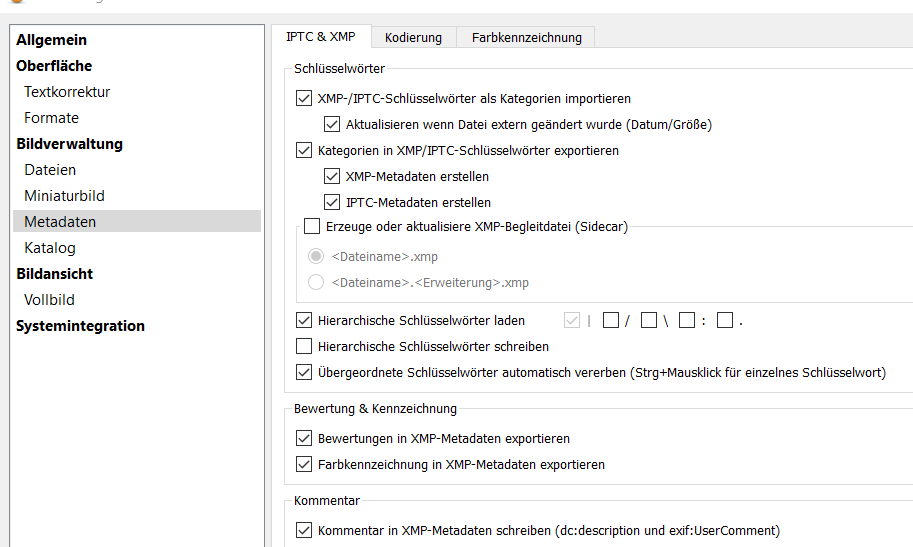Open Miniaturbild settings
The image size is (913, 547).
[x=64, y=196]
